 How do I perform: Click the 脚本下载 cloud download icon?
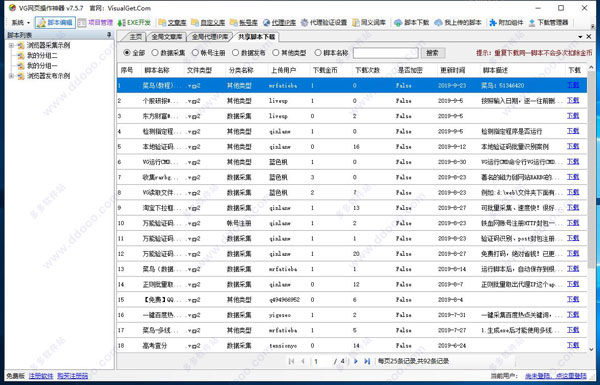point(398,23)
